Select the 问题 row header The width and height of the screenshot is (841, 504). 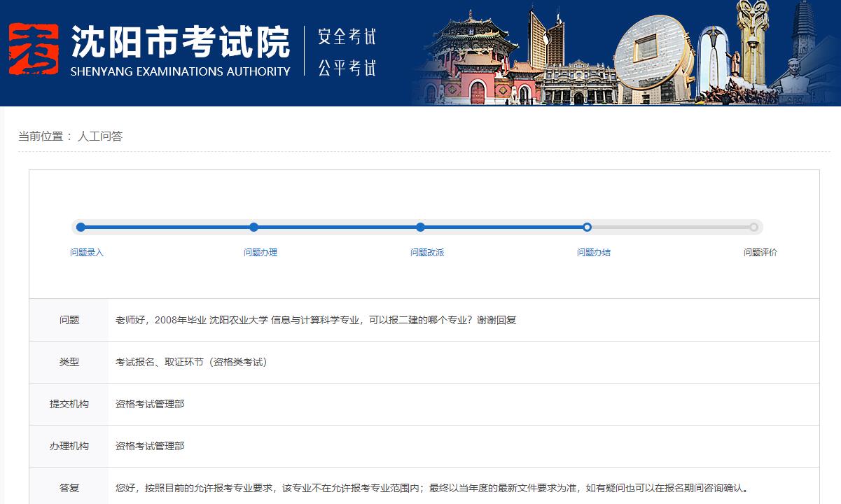click(68, 319)
